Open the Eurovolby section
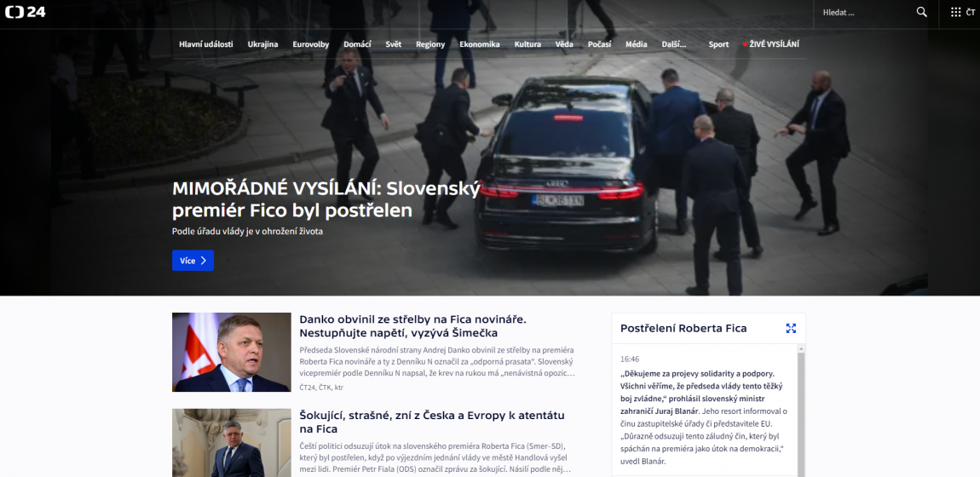This screenshot has width=980, height=477. pyautogui.click(x=311, y=44)
